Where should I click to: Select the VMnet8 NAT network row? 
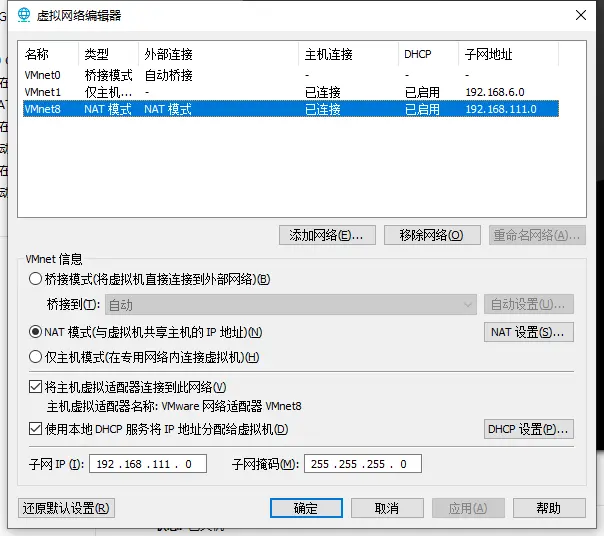pyautogui.click(x=291, y=109)
